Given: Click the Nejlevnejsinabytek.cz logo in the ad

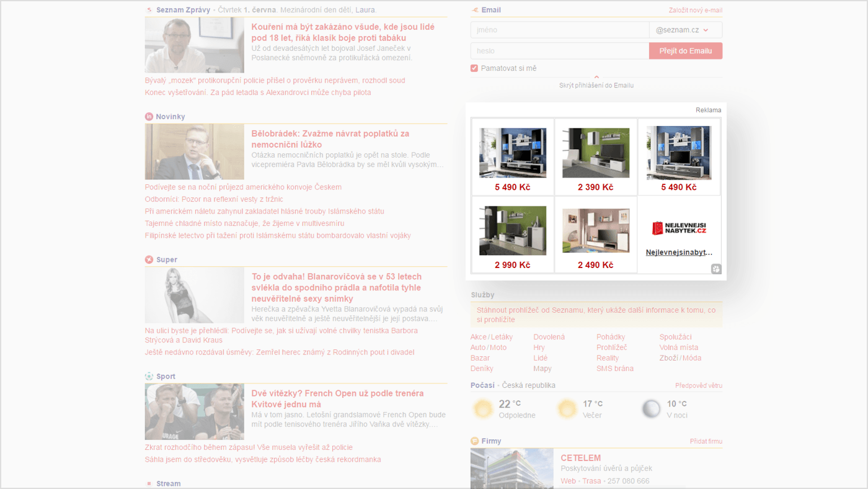Looking at the screenshot, I should tap(679, 228).
